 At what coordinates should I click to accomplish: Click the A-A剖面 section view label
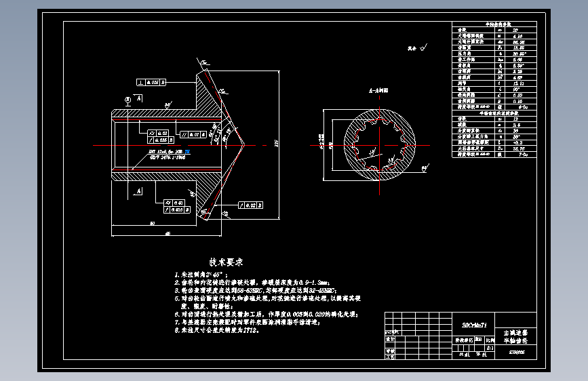tap(378, 90)
